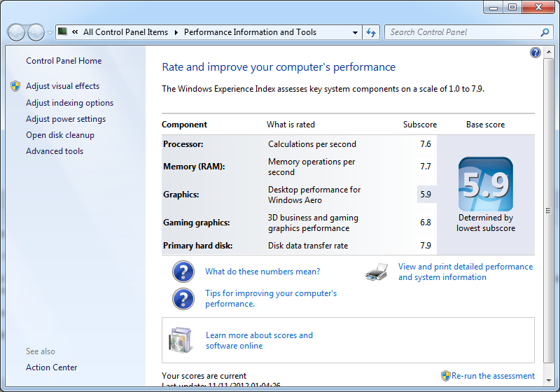Open the address bar history dropdown
Viewport: 560px width, 392px height.
point(355,32)
